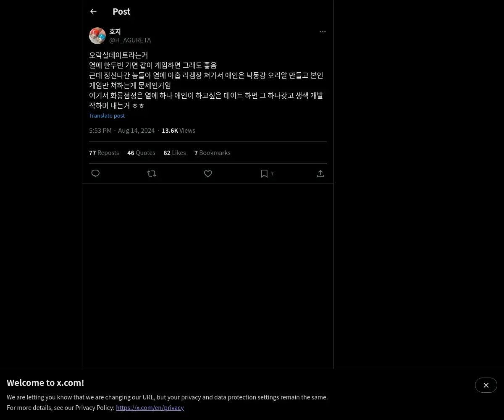Image resolution: width=504 pixels, height=420 pixels.
Task: Dismiss the Welcome to x.com banner
Action: coord(486,385)
